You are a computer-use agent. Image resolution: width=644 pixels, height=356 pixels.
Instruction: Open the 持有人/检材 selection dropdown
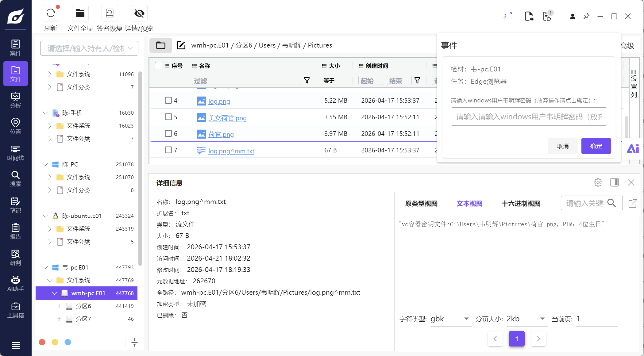point(89,48)
